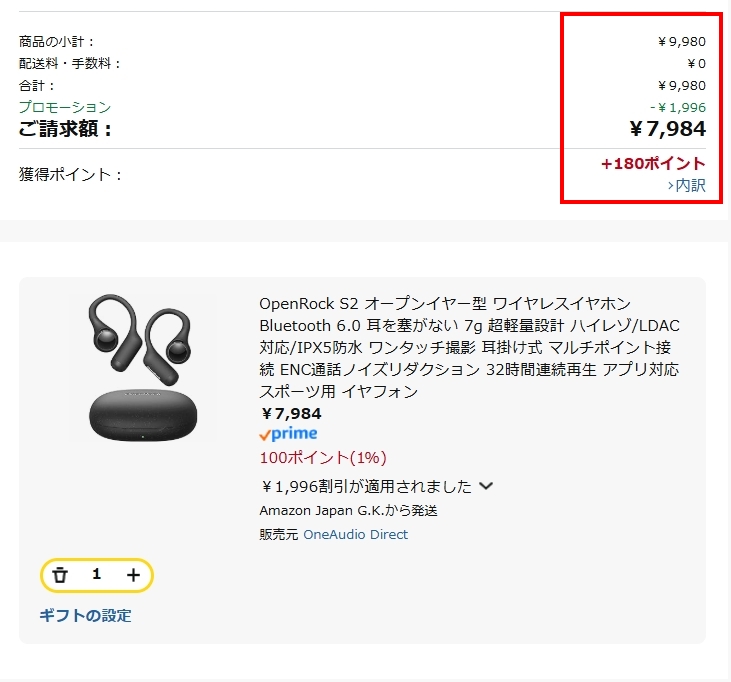Click the green プロモーション label
This screenshot has height=682, width=731.
point(65,107)
